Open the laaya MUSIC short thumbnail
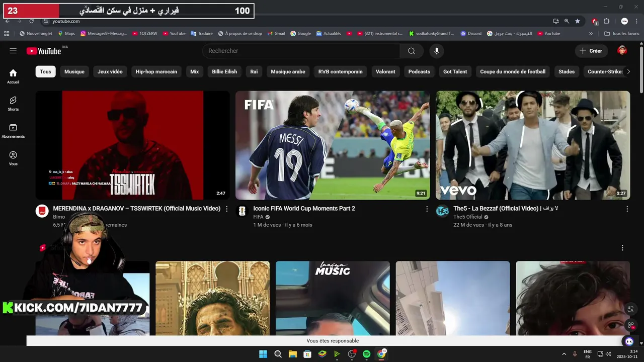 (333, 298)
